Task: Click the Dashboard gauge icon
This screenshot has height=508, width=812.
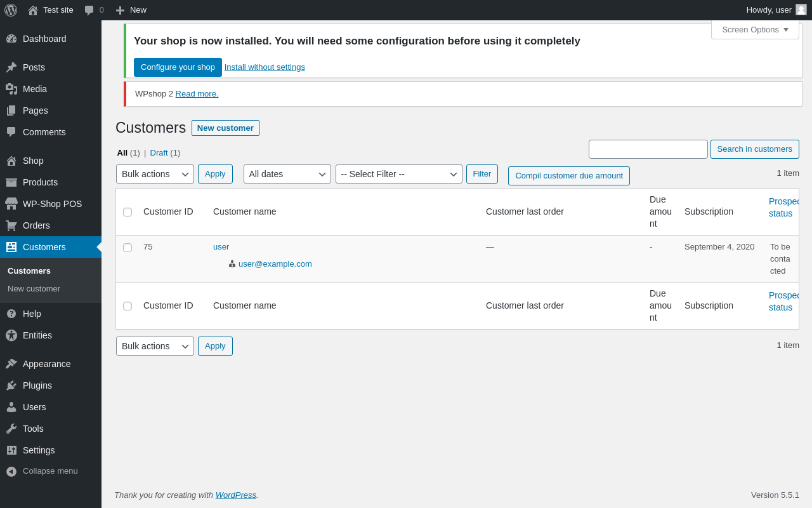Action: click(x=11, y=39)
